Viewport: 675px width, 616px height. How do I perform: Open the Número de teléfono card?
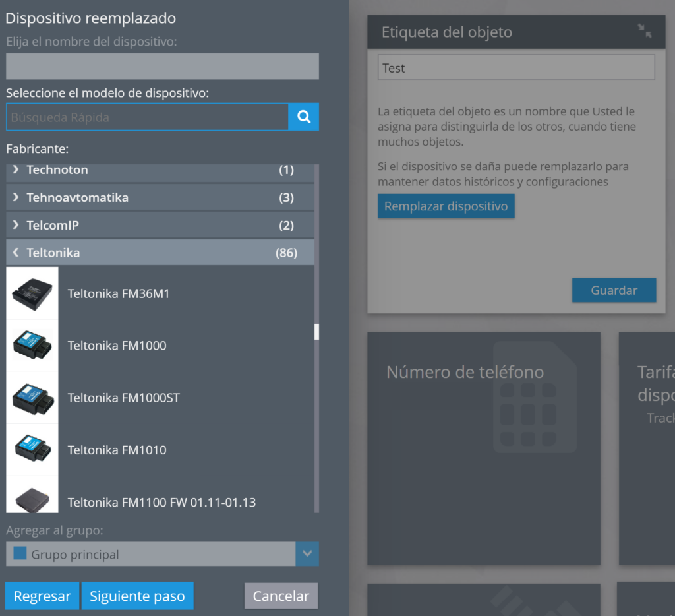[x=484, y=448]
